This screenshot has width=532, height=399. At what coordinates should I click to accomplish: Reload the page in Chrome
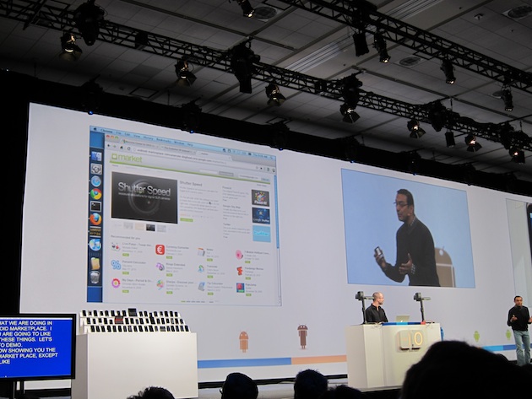tap(128, 148)
